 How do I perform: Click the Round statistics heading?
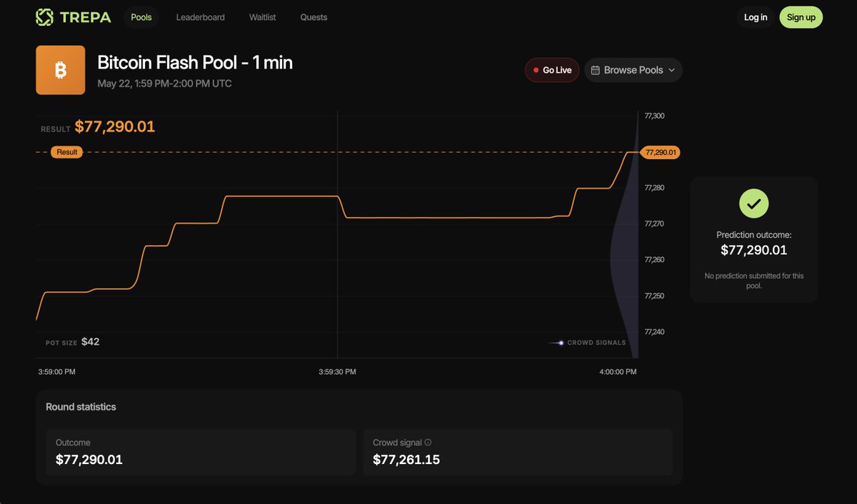pyautogui.click(x=81, y=407)
